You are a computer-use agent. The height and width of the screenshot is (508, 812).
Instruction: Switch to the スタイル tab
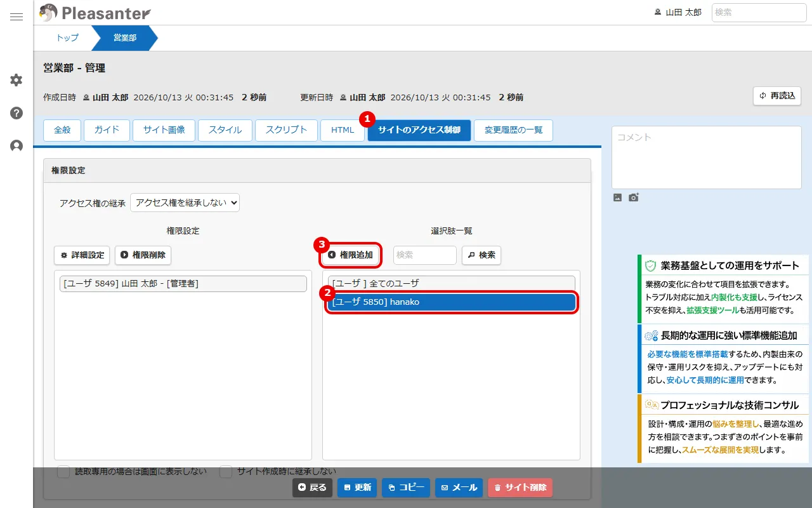[x=225, y=130]
